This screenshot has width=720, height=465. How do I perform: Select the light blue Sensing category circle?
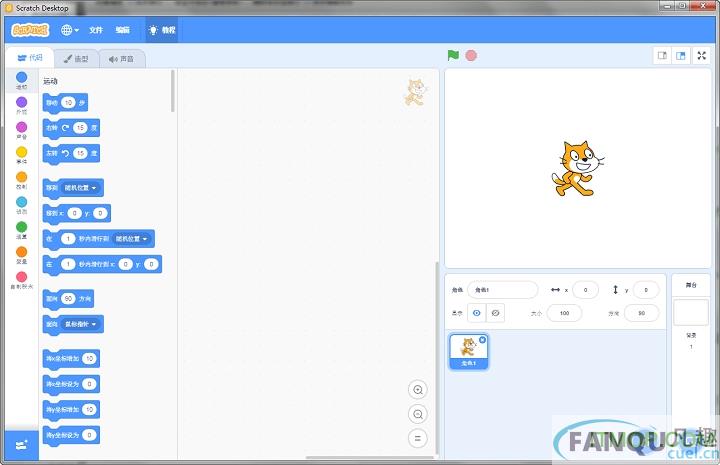point(22,202)
